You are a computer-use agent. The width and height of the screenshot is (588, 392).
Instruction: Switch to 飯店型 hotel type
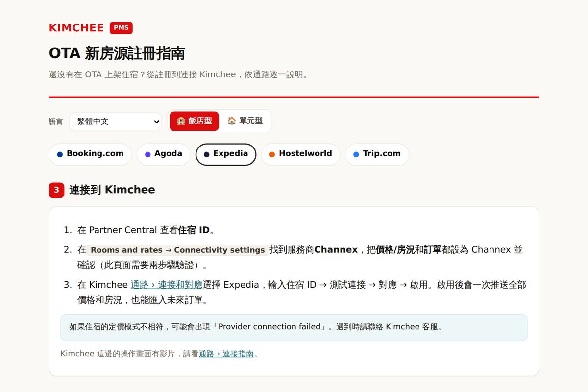(195, 121)
